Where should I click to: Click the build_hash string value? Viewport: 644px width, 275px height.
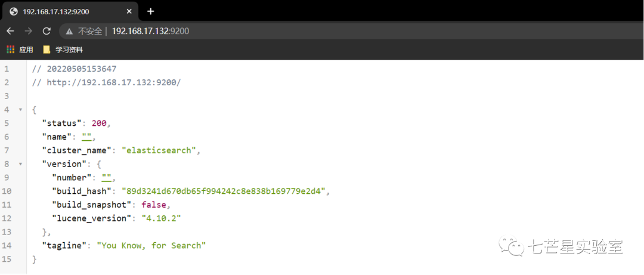pos(224,191)
